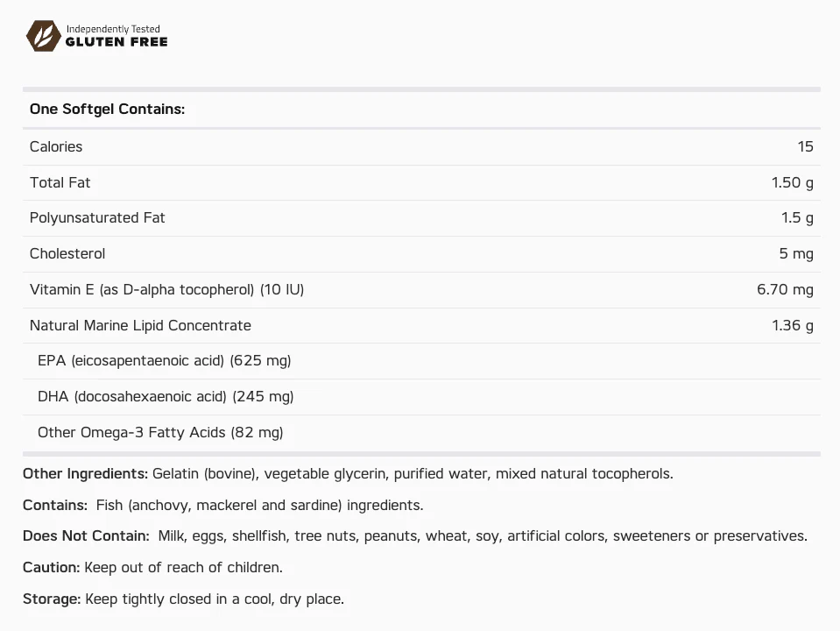Select the Independently Tested Gluten Free label
Viewport: 840px width, 631px height.
click(x=116, y=36)
